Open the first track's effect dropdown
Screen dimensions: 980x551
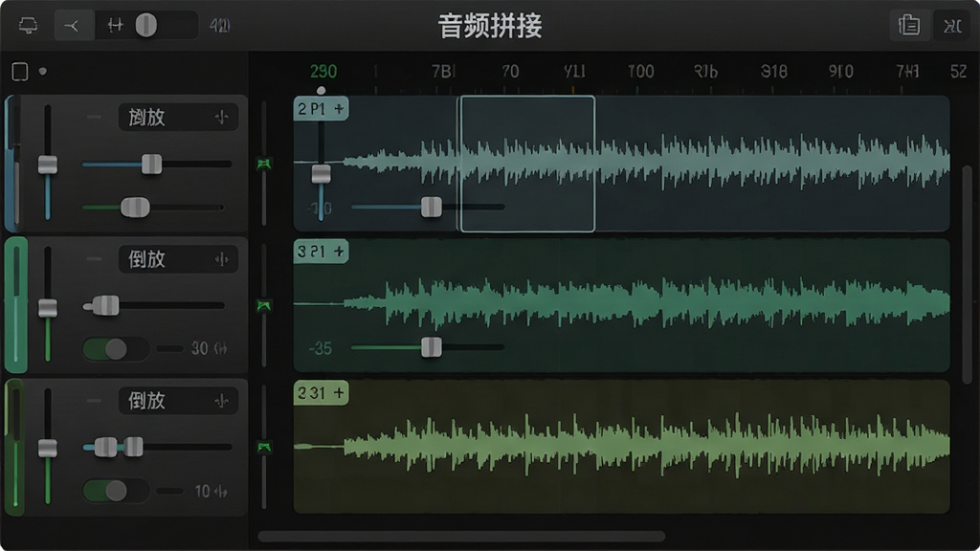pyautogui.click(x=178, y=117)
